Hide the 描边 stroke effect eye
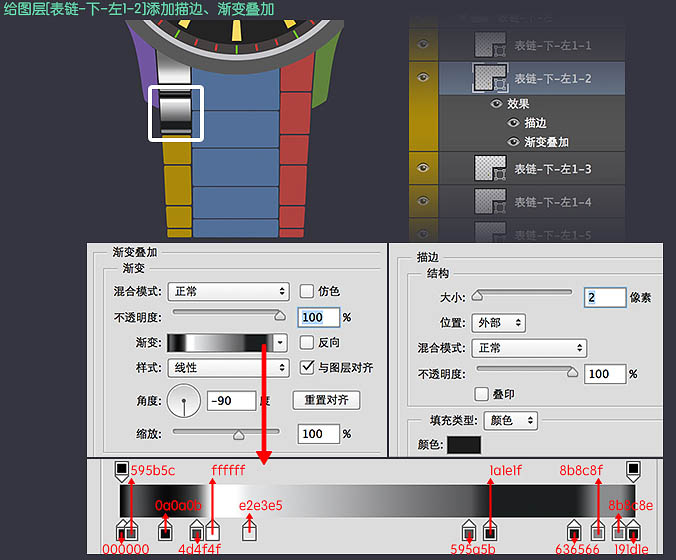 pos(513,123)
